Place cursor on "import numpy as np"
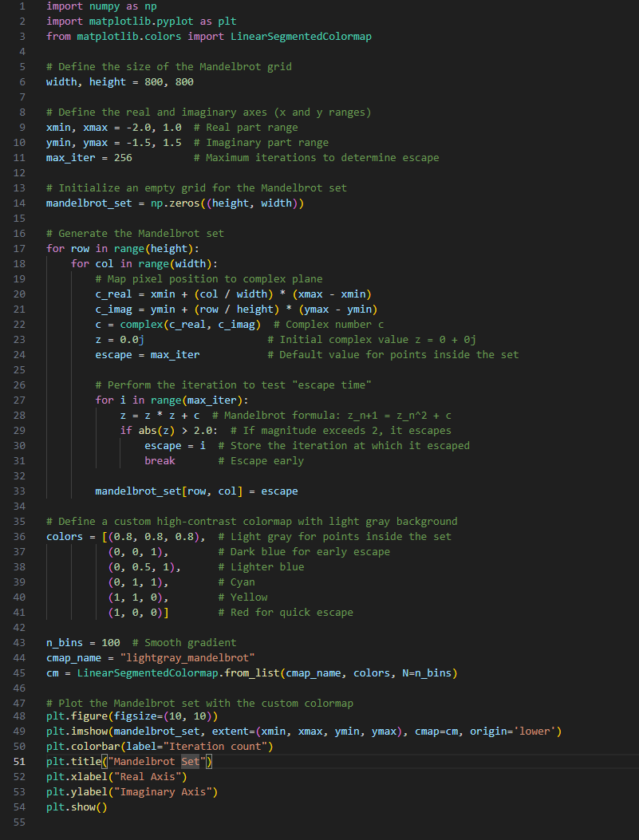The height and width of the screenshot is (840, 639). 101,6
